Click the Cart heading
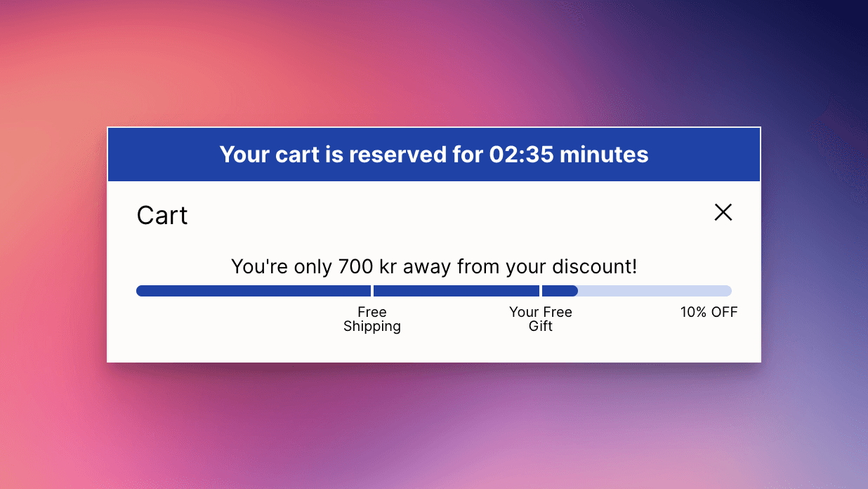This screenshot has width=868, height=489. [162, 215]
